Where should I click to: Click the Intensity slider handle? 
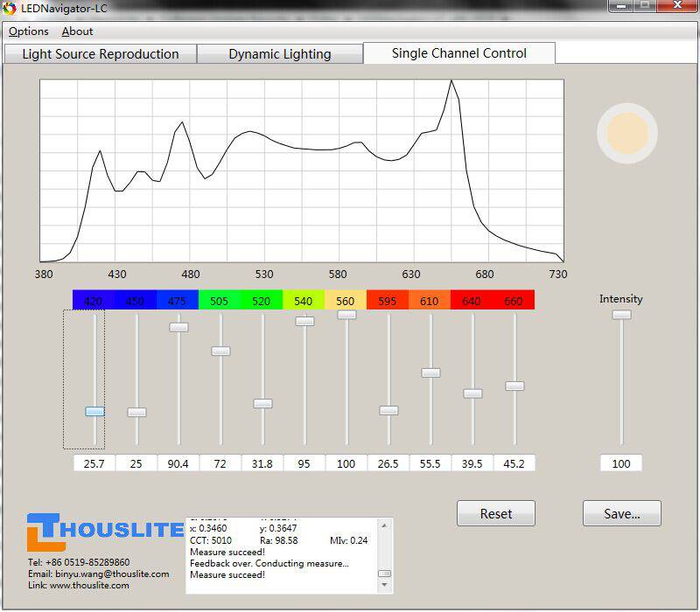point(621,315)
